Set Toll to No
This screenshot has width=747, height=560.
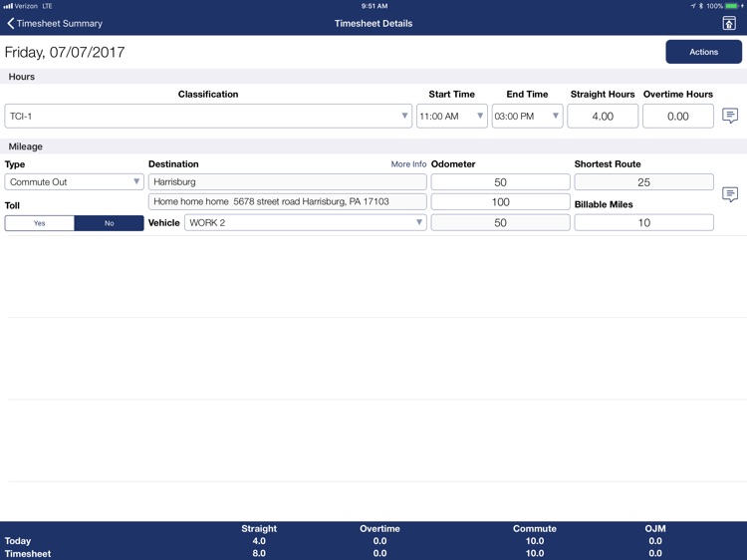(110, 223)
